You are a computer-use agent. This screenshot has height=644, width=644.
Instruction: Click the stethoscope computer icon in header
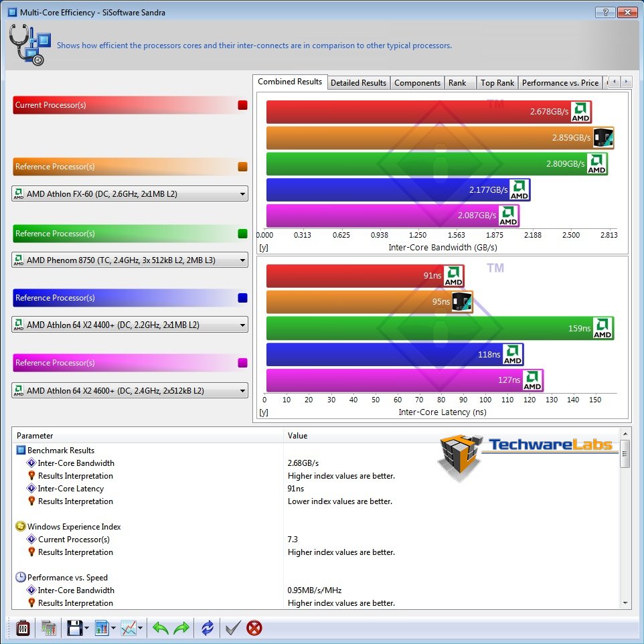point(29,44)
